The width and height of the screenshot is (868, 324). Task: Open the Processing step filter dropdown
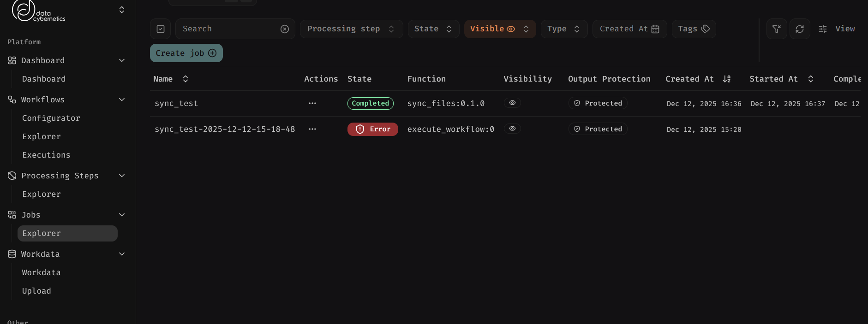point(351,29)
